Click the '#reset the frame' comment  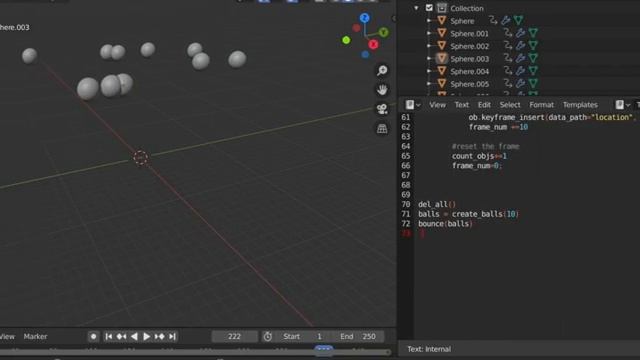pyautogui.click(x=485, y=146)
